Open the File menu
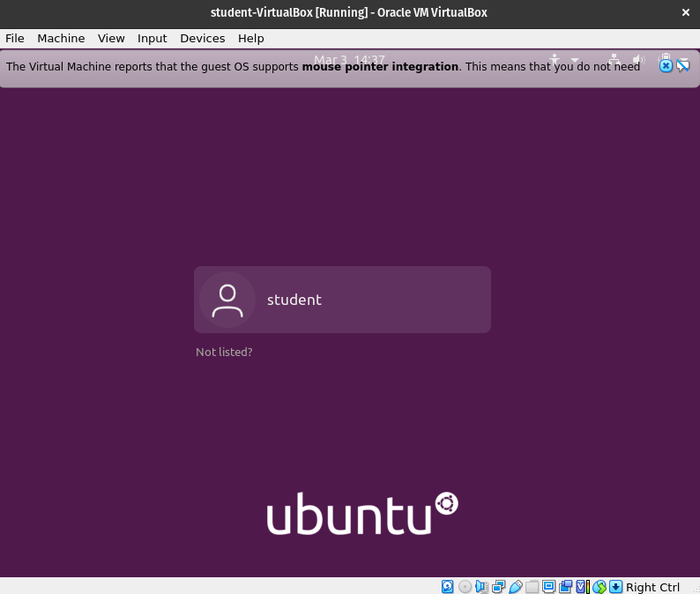 (x=14, y=39)
